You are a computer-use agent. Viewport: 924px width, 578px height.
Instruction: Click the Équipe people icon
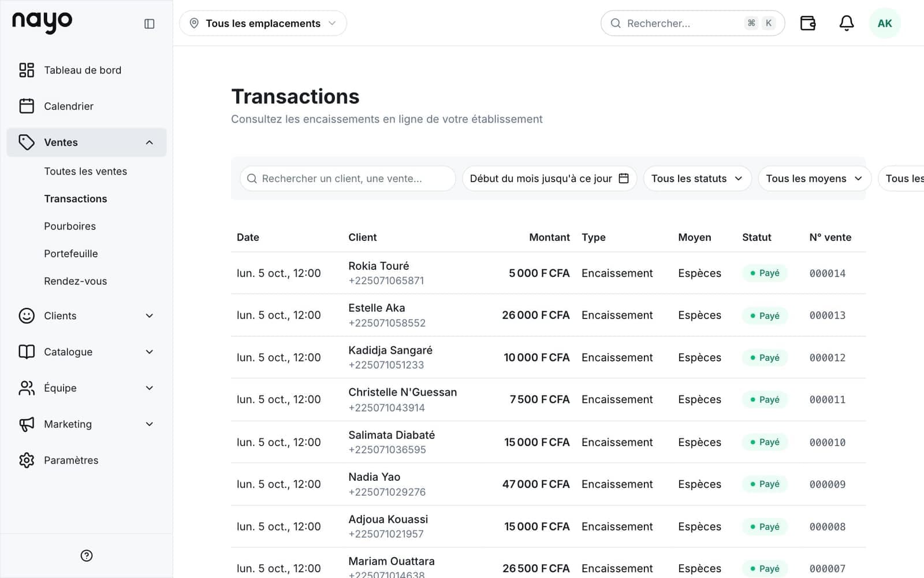click(27, 388)
